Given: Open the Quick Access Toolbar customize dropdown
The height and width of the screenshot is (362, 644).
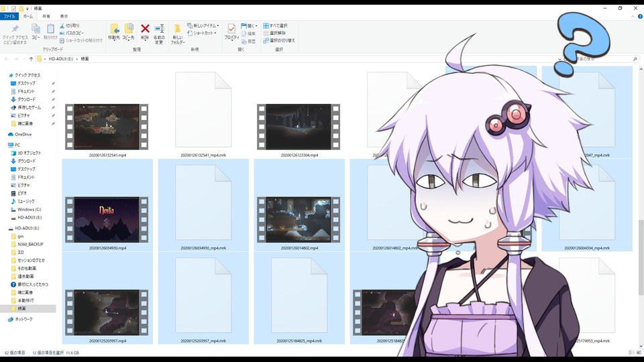Looking at the screenshot, I should (x=27, y=8).
